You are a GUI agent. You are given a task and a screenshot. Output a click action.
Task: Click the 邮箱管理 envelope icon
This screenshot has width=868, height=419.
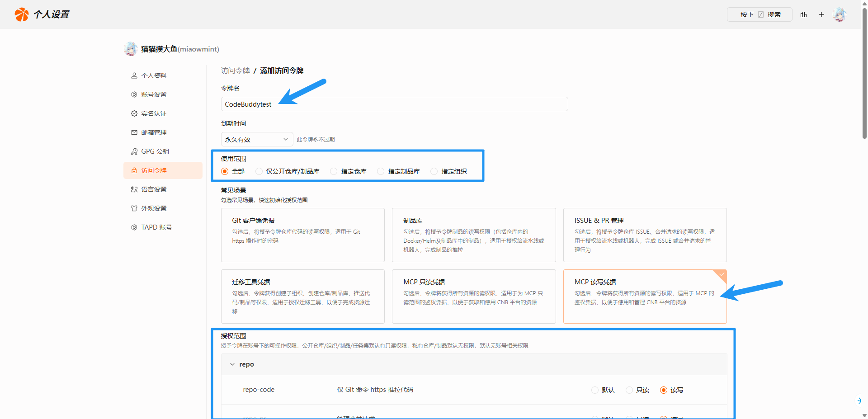tap(134, 132)
